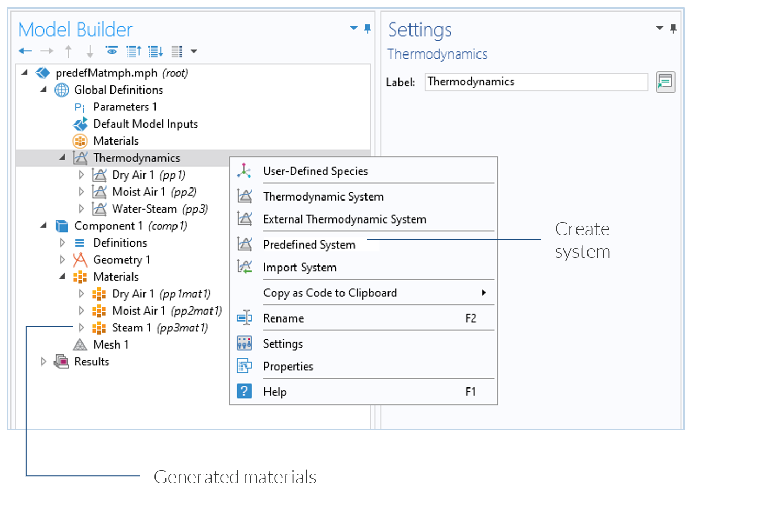Image resolution: width=765 pixels, height=532 pixels.
Task: Pin the Model Builder panel
Action: click(368, 28)
